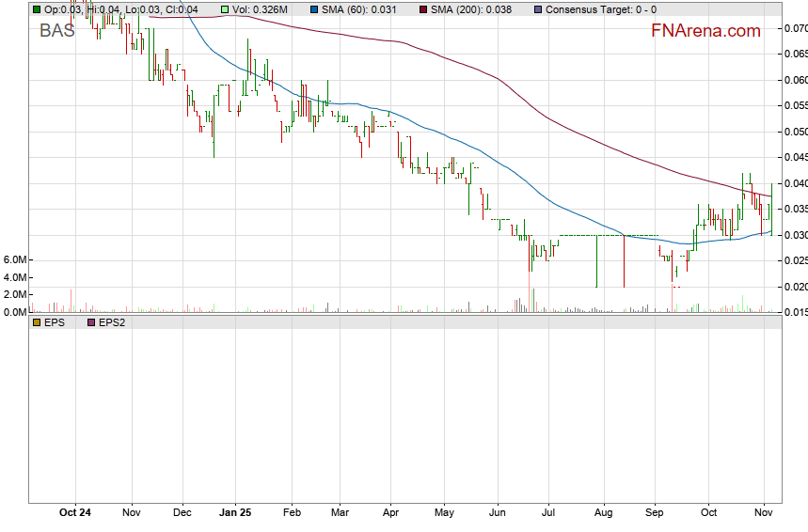This screenshot has width=808, height=532.
Task: Click the Consensus Target: 0 - 0 text
Action: pos(601,9)
